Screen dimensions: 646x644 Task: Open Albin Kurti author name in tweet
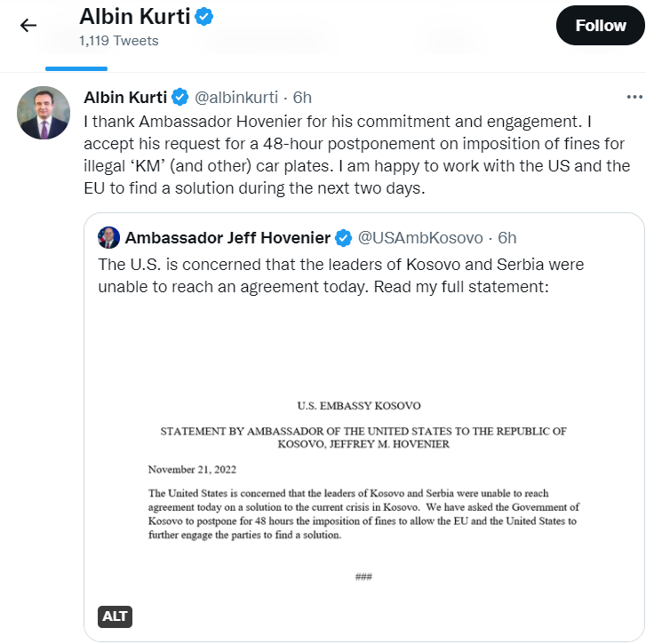point(124,97)
